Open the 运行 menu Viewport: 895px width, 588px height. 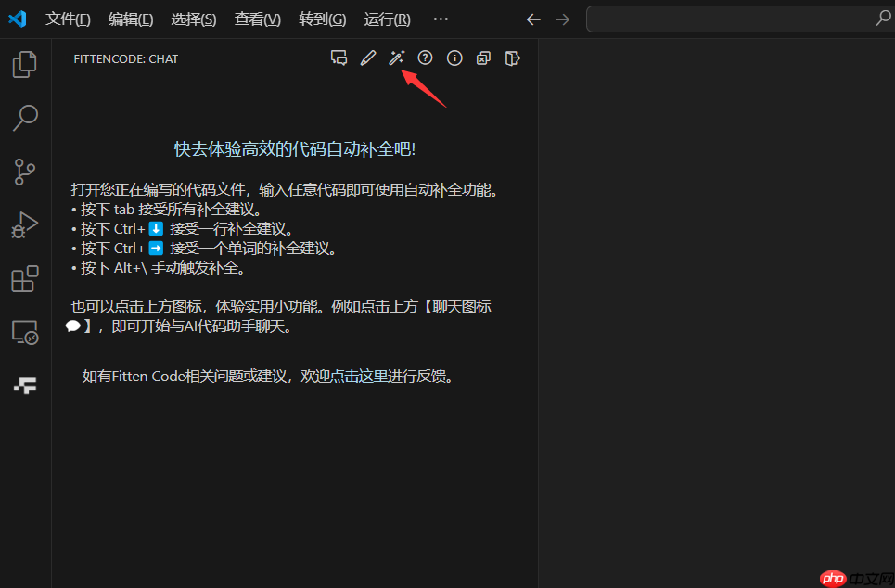(387, 19)
